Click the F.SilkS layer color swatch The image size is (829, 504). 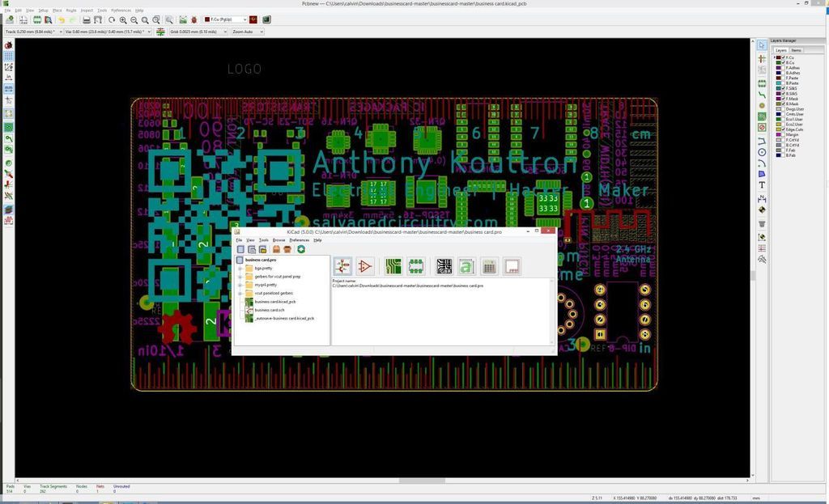(x=778, y=87)
